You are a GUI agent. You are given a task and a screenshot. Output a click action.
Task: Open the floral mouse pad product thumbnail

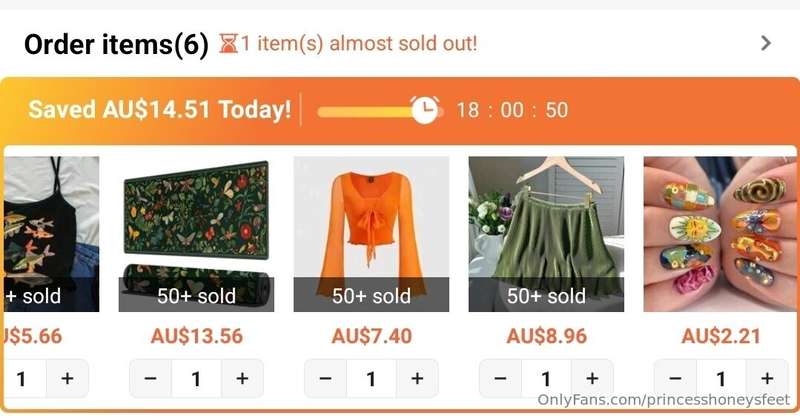coord(196,234)
